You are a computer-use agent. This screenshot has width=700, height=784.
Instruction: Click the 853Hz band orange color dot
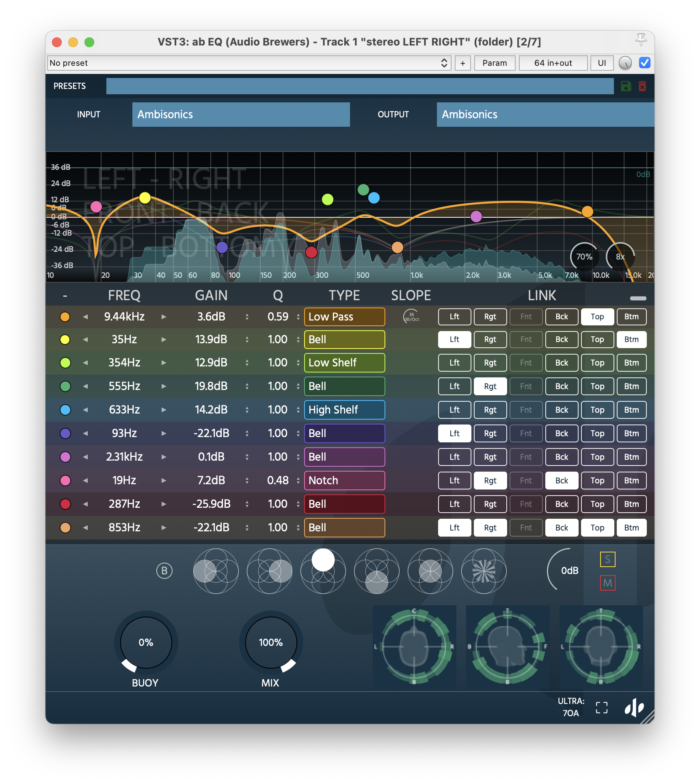tap(65, 528)
